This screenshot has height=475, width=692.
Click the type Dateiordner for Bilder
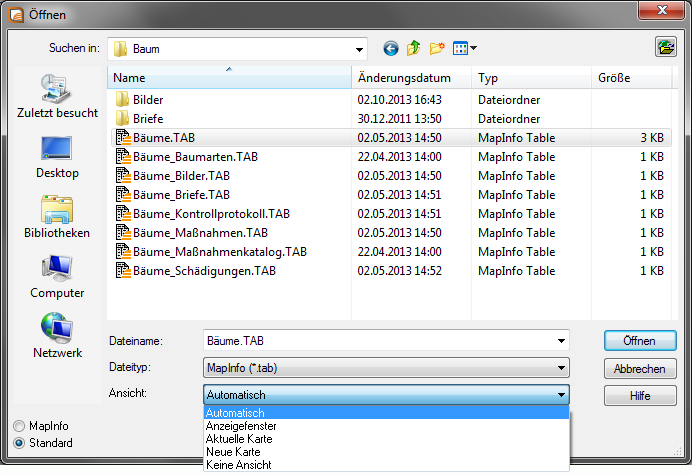pyautogui.click(x=509, y=100)
